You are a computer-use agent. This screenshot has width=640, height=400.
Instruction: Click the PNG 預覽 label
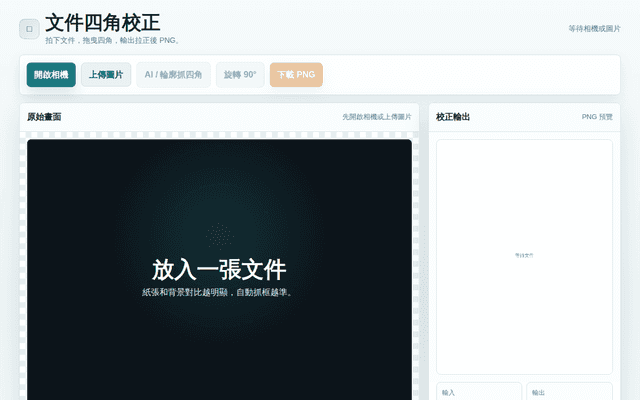point(597,117)
